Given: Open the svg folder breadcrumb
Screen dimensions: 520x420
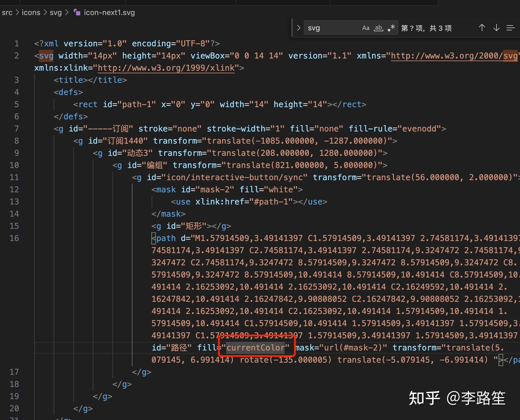Looking at the screenshot, I should click(x=56, y=12).
